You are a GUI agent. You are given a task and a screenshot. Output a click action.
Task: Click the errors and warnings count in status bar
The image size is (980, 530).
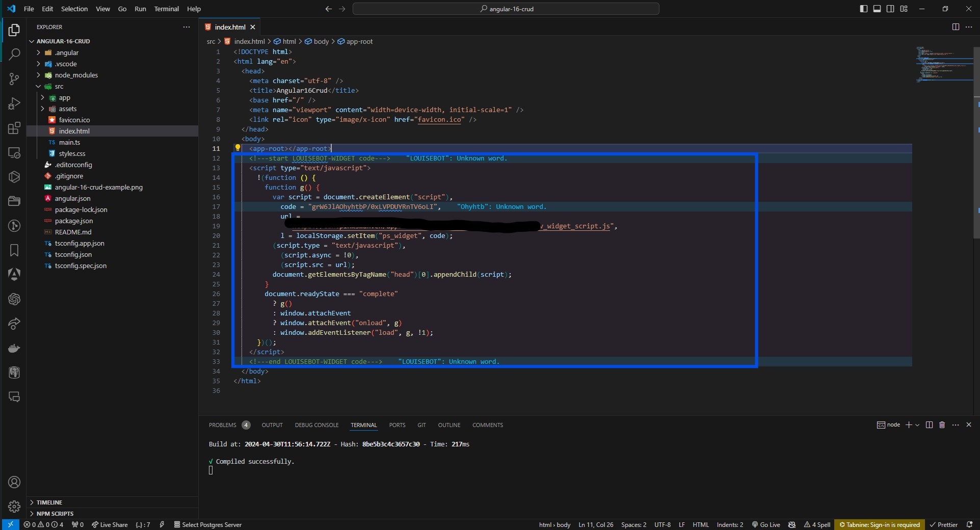43,524
